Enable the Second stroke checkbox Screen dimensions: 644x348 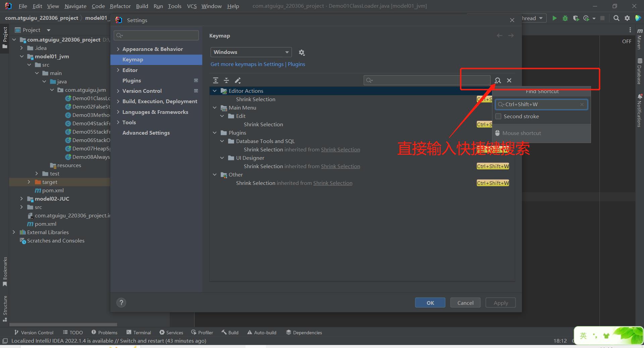coord(498,116)
